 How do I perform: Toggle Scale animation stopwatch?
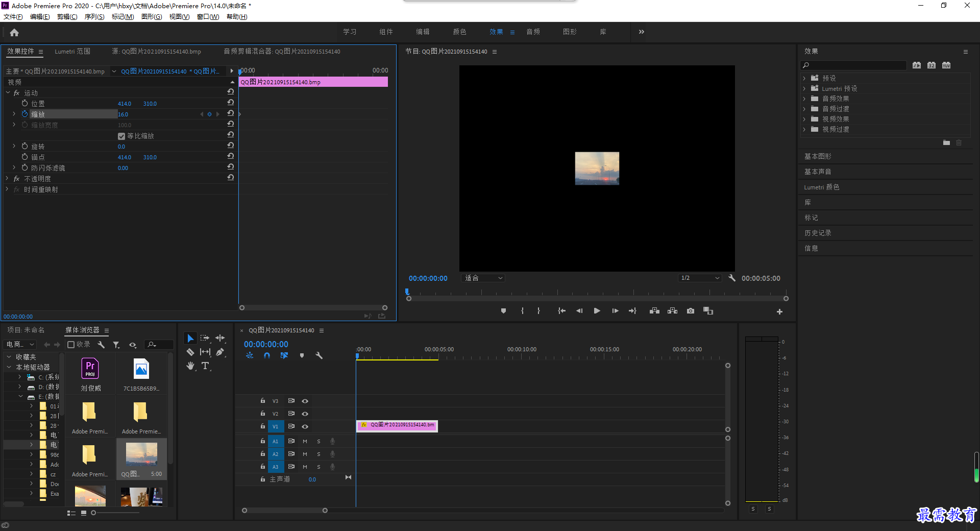[x=24, y=114]
